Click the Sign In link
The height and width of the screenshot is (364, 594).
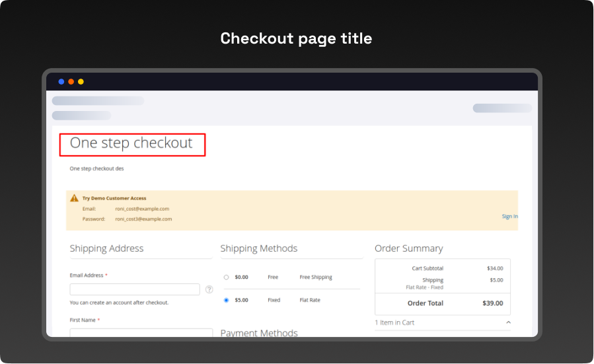tap(509, 216)
